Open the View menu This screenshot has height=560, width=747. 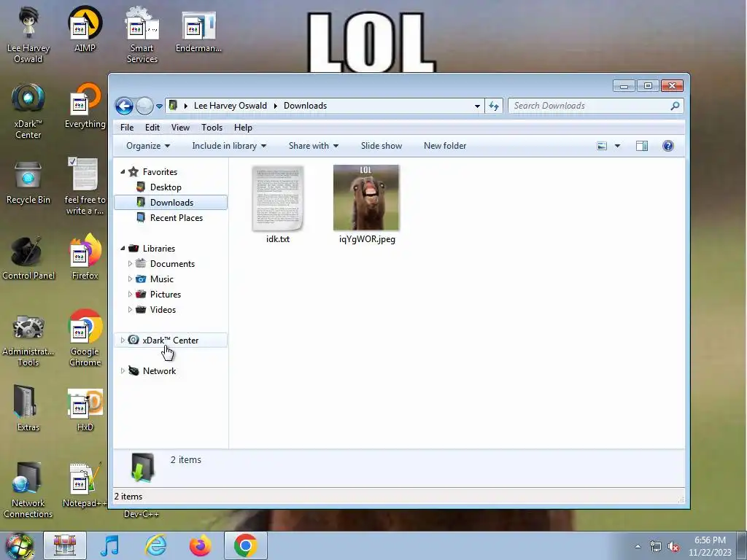(181, 128)
